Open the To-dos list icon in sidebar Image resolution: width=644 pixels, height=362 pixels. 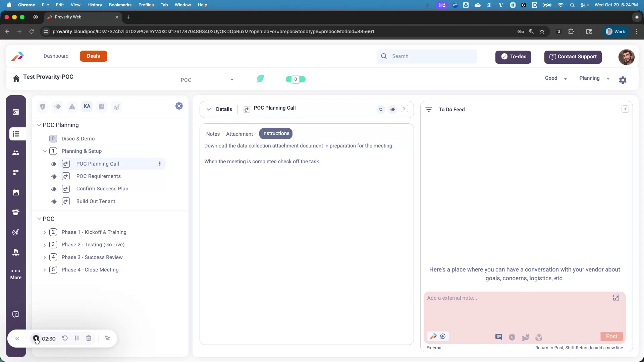click(16, 134)
